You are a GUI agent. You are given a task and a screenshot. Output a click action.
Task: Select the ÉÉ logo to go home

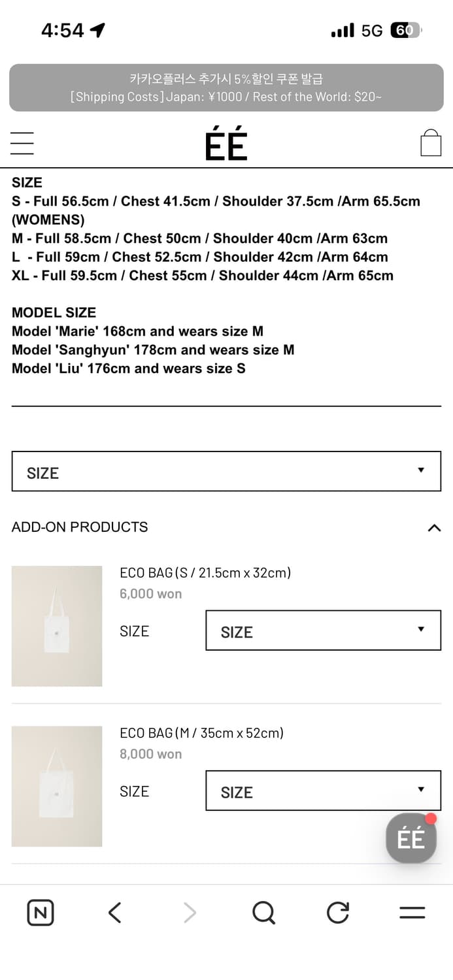(x=226, y=142)
